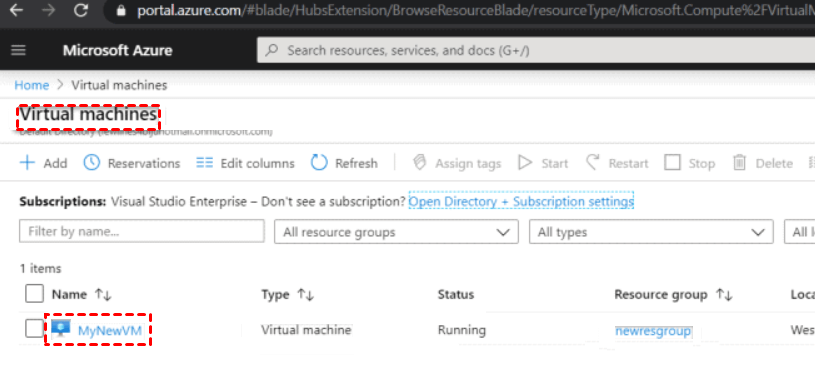Click Virtual machines breadcrumb text
This screenshot has width=815, height=376.
[119, 85]
